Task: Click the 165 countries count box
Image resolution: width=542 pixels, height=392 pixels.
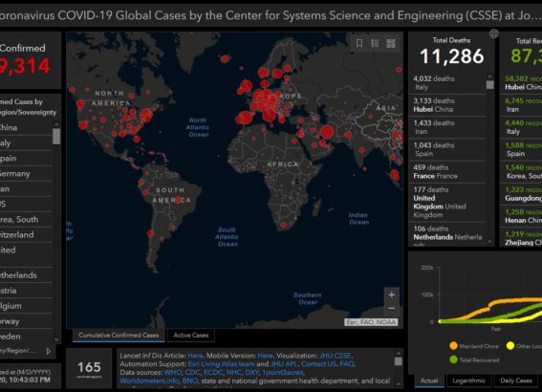Action: [89, 368]
